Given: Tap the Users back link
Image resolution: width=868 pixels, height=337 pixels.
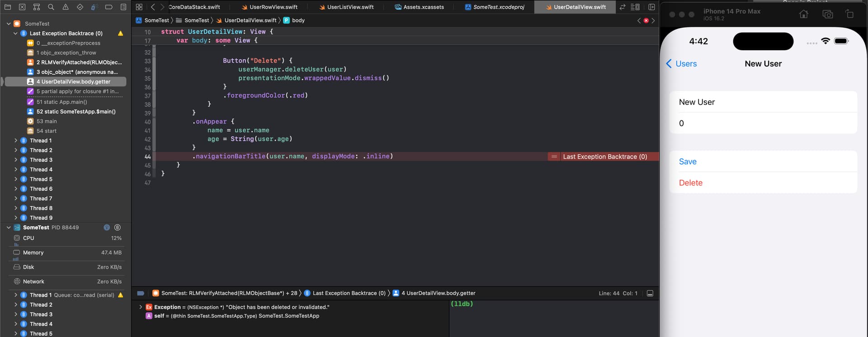Looking at the screenshot, I should [681, 64].
